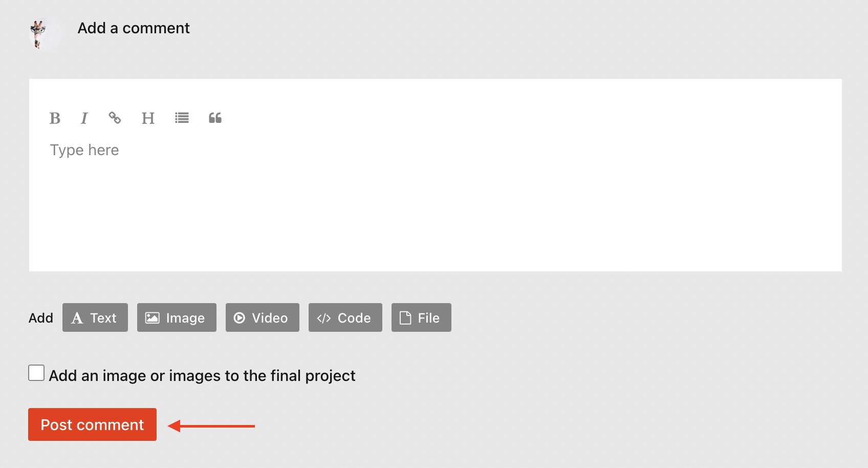This screenshot has height=468, width=868.
Task: Click the picture icon on the Image button
Action: [x=153, y=318]
